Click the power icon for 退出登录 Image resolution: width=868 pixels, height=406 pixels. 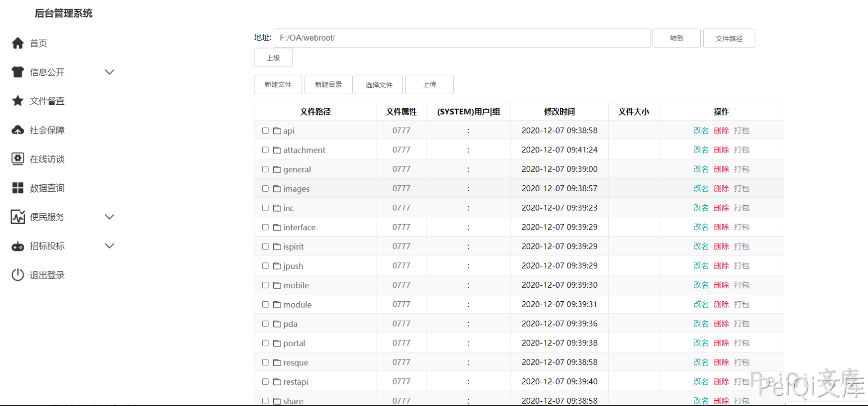tap(18, 275)
